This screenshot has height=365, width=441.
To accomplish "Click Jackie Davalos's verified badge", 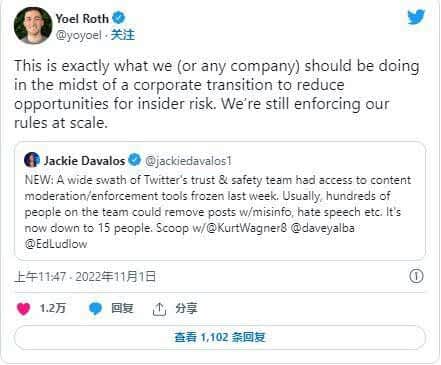I will pos(134,160).
